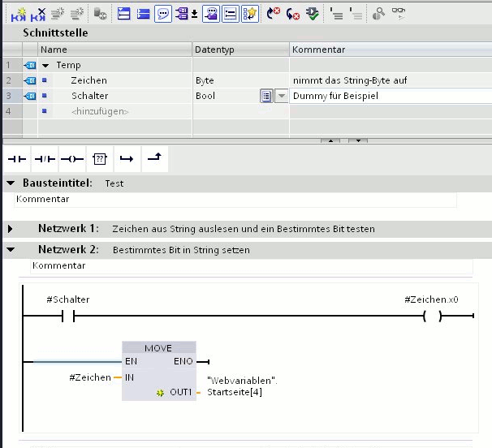Toggle monitoring with the glasses icon
Image resolution: width=492 pixels, height=448 pixels.
(398, 13)
